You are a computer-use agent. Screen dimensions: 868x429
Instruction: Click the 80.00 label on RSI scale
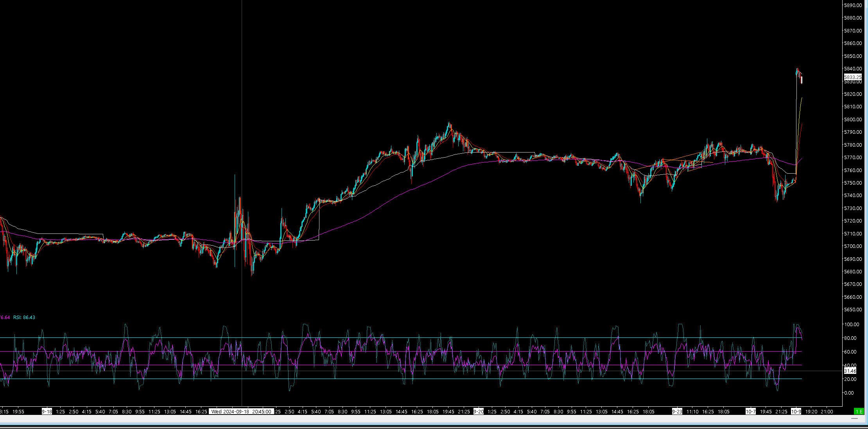tap(850, 338)
